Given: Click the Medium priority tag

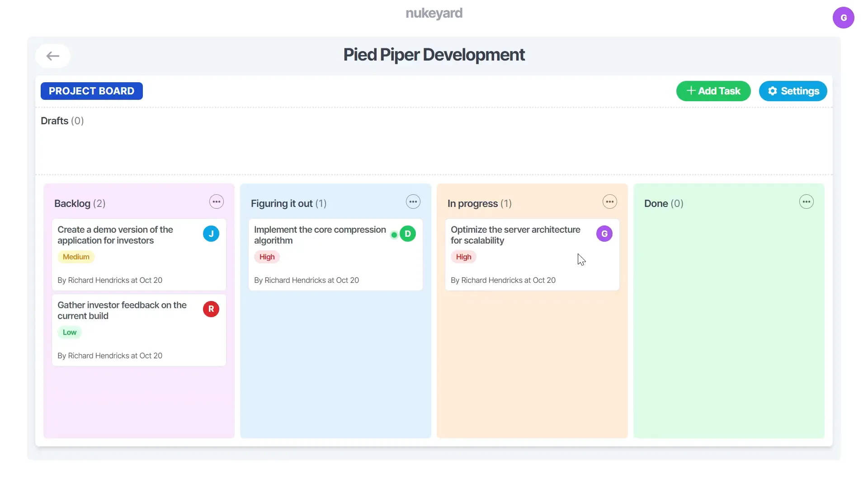Looking at the screenshot, I should coord(76,257).
